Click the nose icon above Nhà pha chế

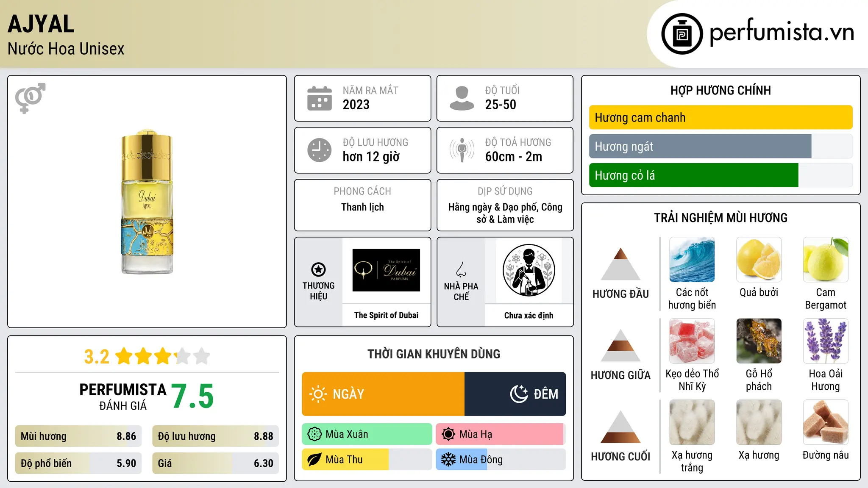click(461, 269)
